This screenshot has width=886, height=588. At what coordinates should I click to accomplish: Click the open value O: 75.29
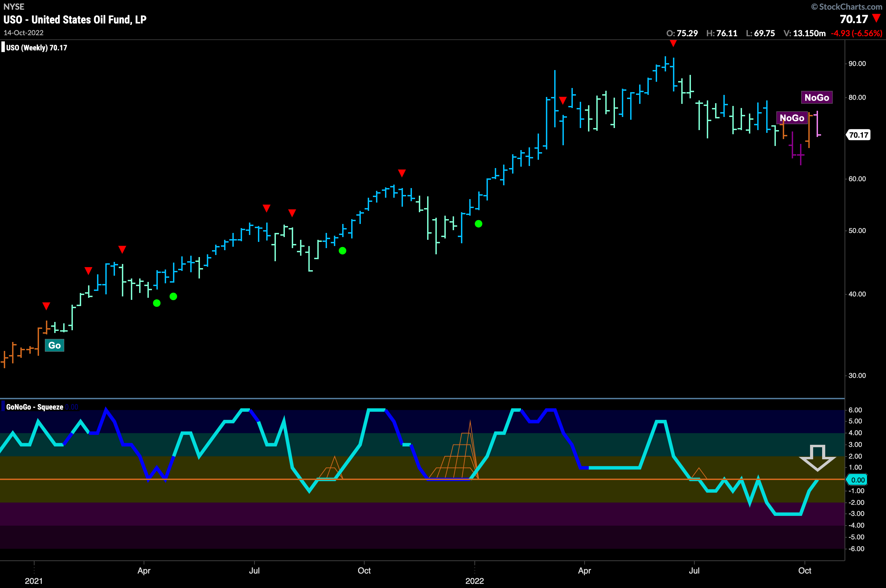(682, 33)
